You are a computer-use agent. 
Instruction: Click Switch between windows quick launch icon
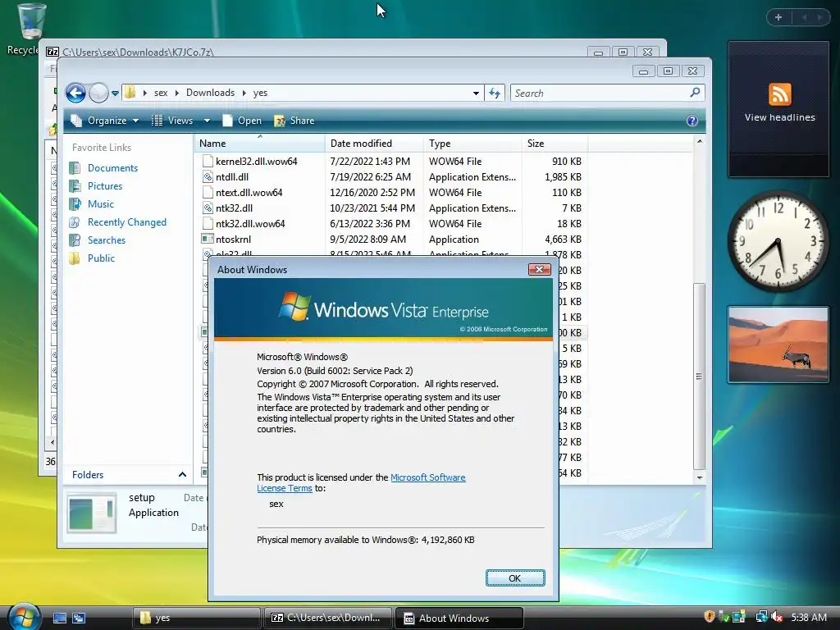(79, 618)
